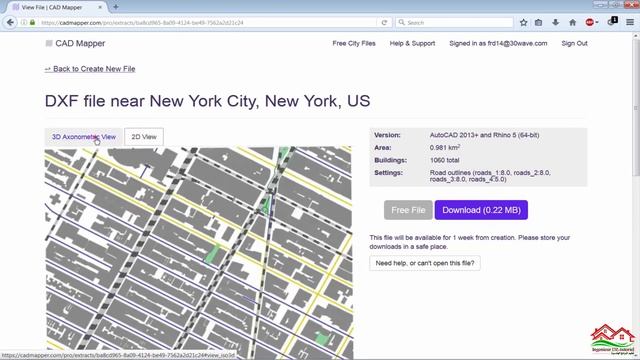Go back with the browser back arrow
Image resolution: width=640 pixels, height=360 pixels.
click(x=10, y=22)
